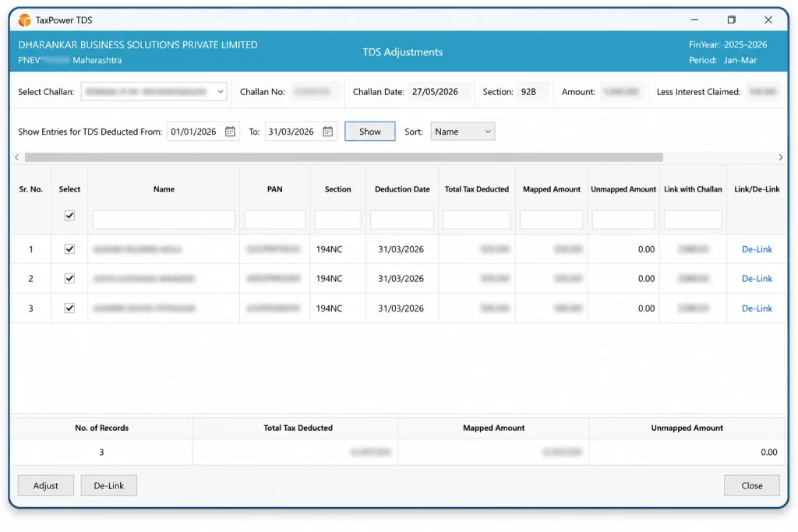De-Link the entry in row 3

coord(757,308)
